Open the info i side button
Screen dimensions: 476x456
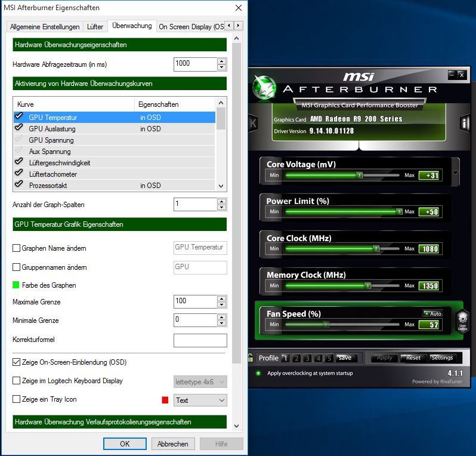(464, 123)
